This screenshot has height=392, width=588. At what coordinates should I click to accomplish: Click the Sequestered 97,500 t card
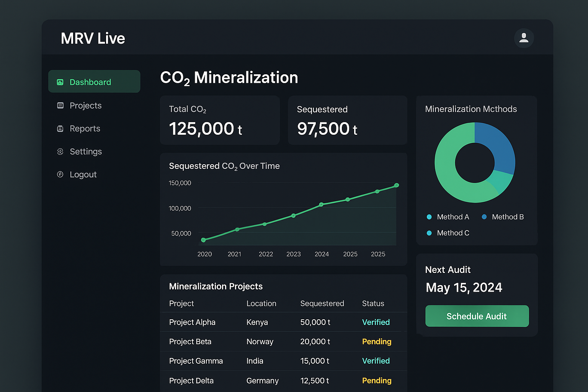(x=347, y=120)
